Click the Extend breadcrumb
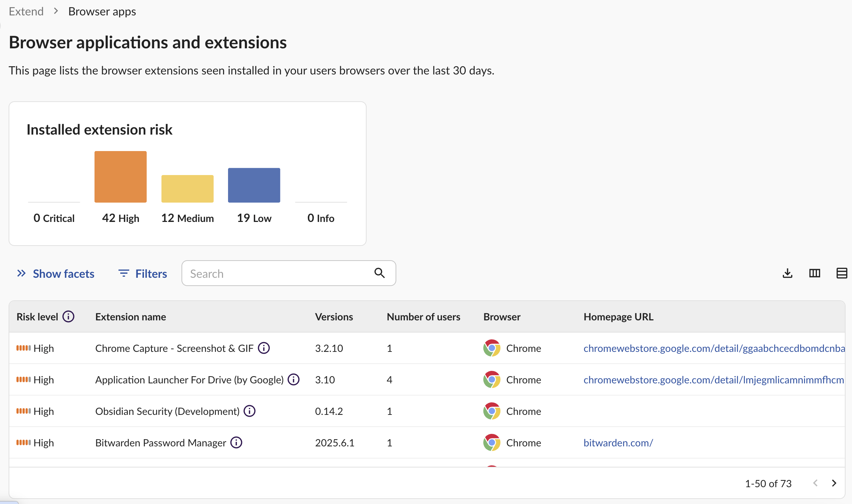The height and width of the screenshot is (504, 852). click(x=26, y=11)
